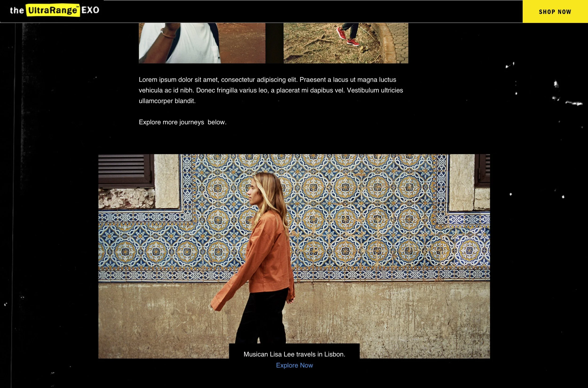Click the Lisa Lee Lisbon caption
This screenshot has height=388, width=588.
click(x=294, y=354)
